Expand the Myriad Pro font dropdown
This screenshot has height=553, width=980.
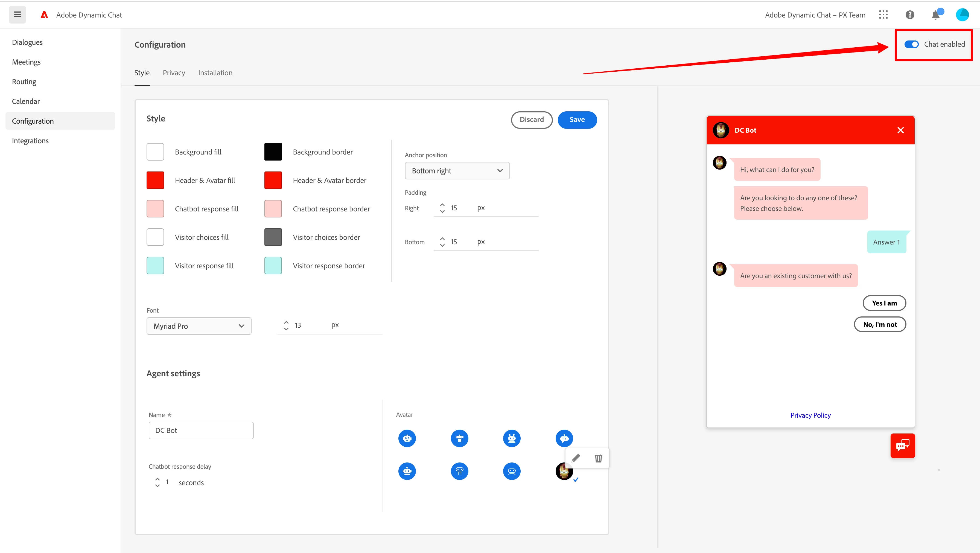point(199,326)
